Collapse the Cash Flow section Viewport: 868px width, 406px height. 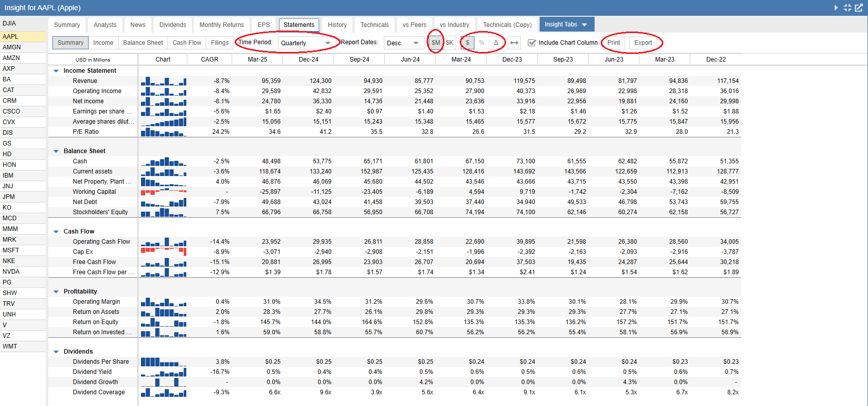click(56, 231)
